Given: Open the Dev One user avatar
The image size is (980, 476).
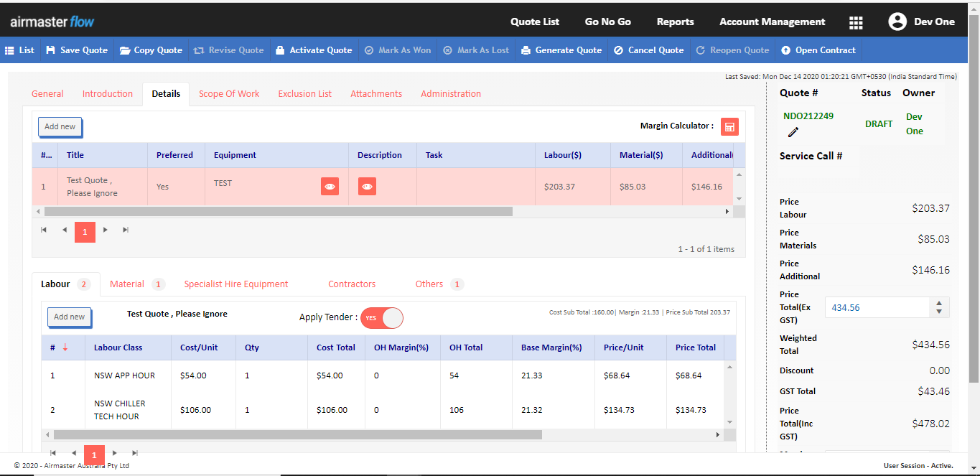Looking at the screenshot, I should click(897, 22).
